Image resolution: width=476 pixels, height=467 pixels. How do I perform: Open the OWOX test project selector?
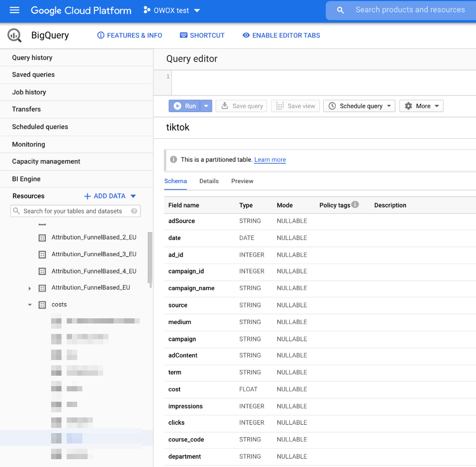[x=172, y=10]
